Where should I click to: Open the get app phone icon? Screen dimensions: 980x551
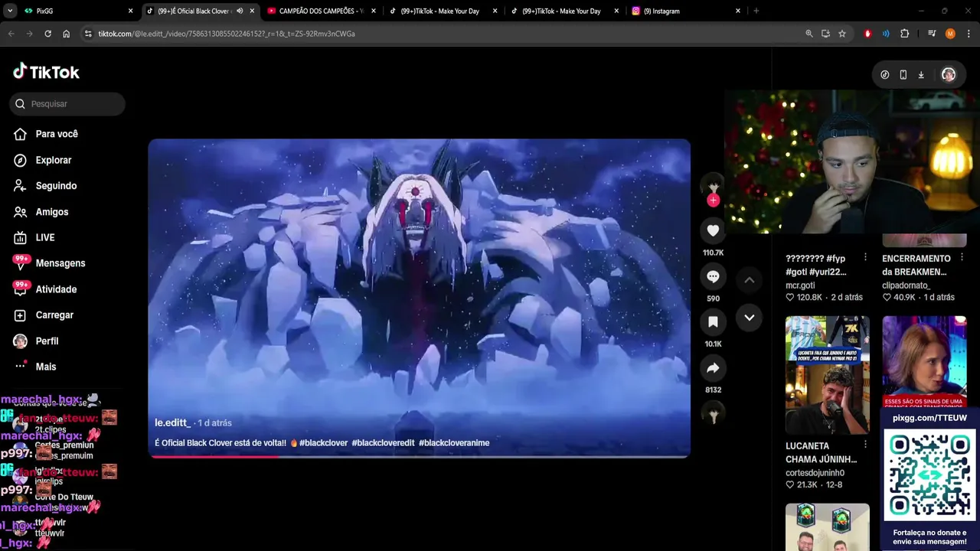(903, 75)
